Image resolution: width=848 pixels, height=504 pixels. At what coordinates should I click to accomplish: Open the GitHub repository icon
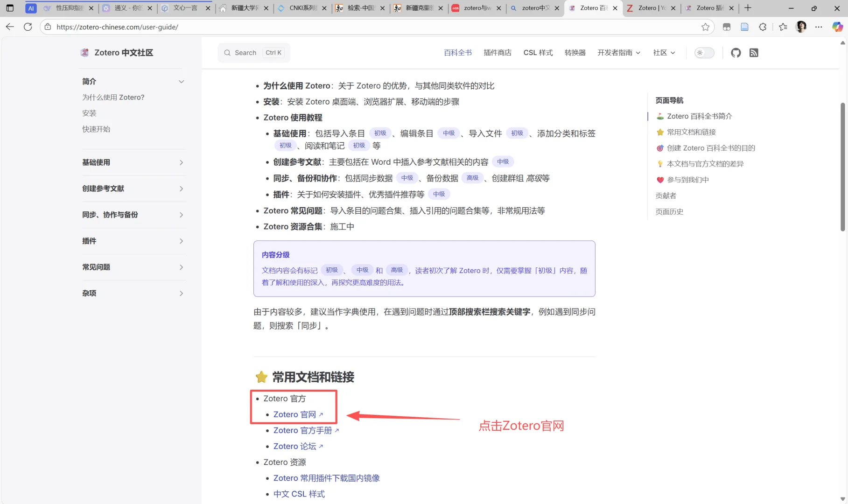[x=736, y=52]
